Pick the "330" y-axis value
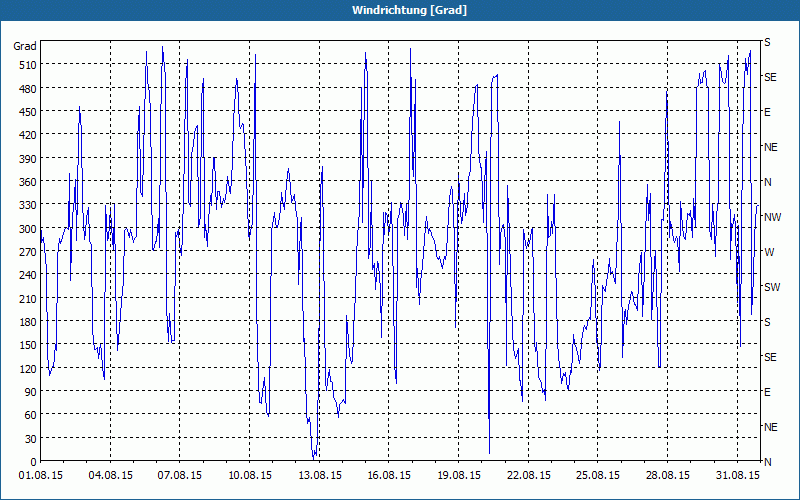 [x=28, y=205]
